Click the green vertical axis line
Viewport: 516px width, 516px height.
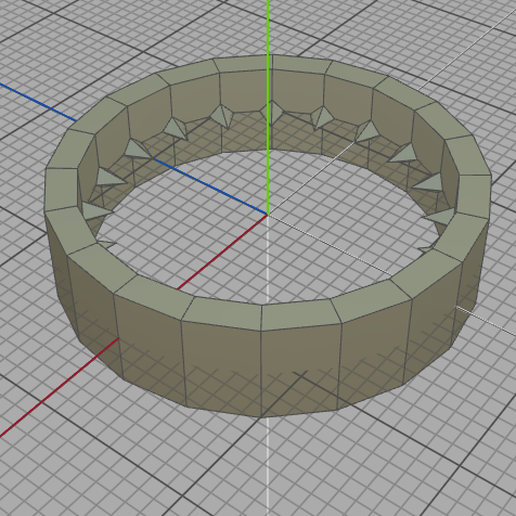268,107
